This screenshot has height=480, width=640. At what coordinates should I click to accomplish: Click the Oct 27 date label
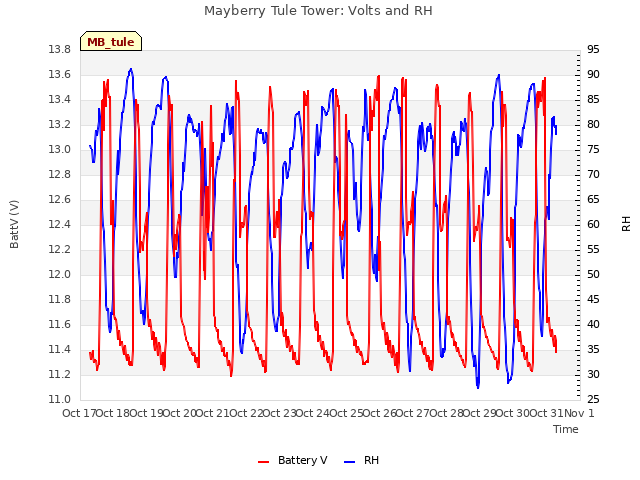pos(413,413)
